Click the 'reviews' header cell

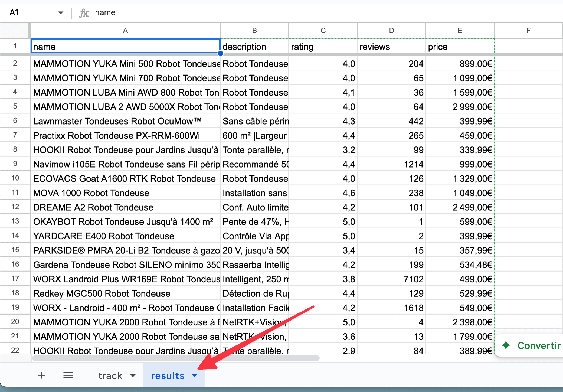tap(391, 46)
